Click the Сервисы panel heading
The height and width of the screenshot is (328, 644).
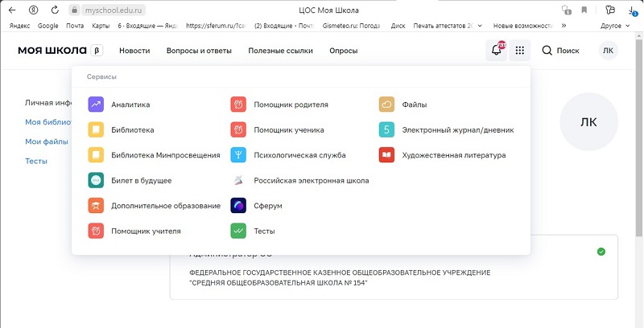point(101,76)
